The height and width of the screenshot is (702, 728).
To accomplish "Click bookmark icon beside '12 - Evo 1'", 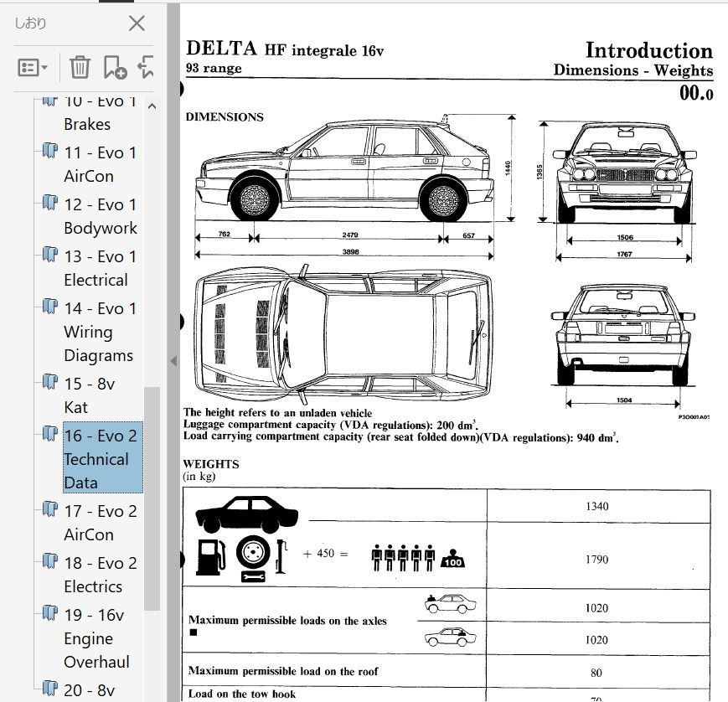I will tap(50, 203).
